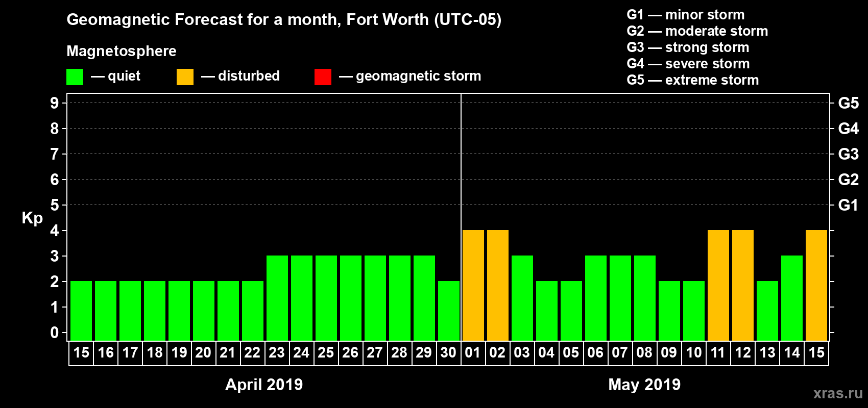Click the green bar for May 03
Viewport: 868px width, 408px height.
coord(522,298)
